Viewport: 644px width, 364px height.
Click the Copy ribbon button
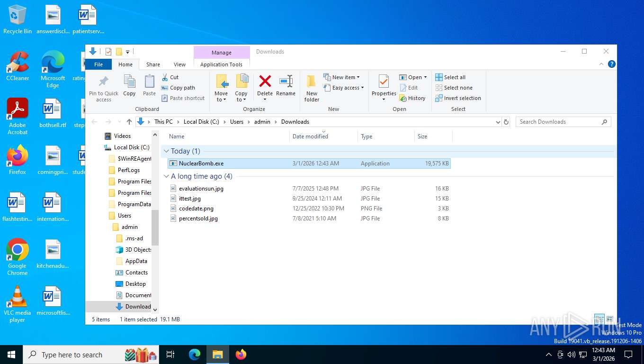(129, 85)
